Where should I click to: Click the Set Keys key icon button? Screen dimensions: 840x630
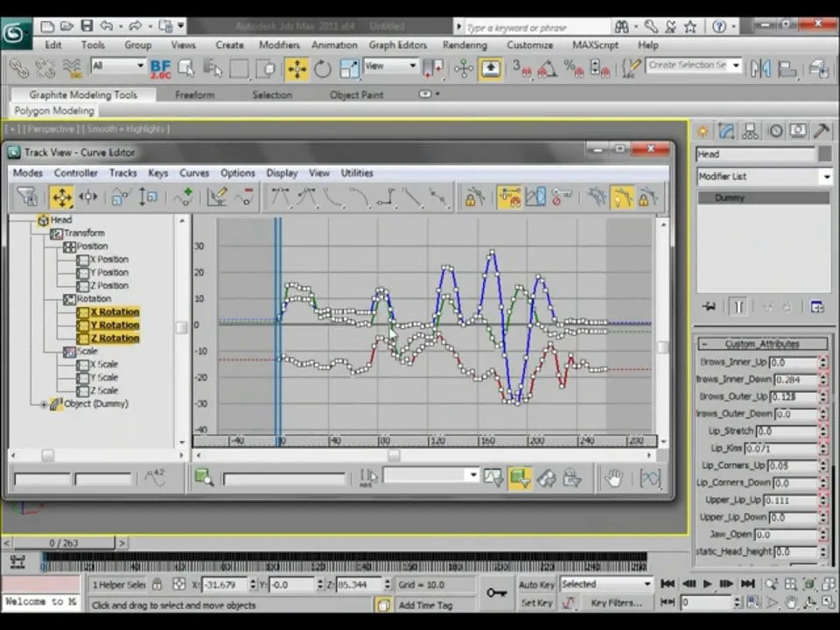[496, 592]
